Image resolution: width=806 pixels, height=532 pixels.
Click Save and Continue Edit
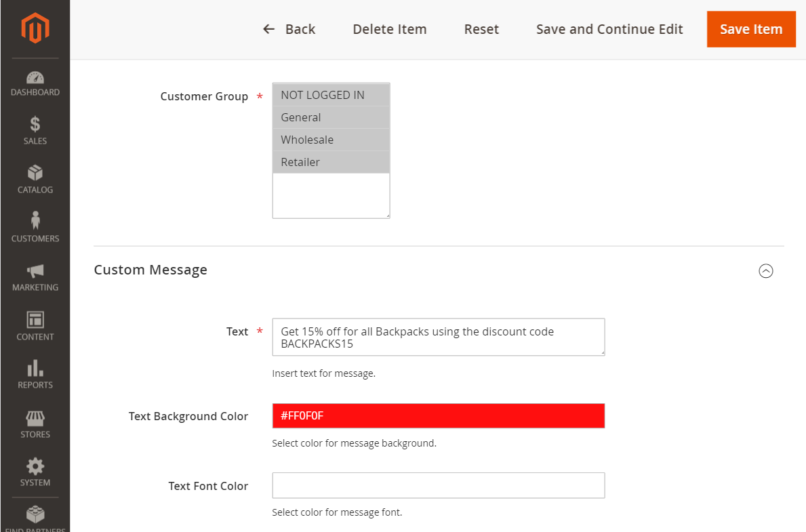coord(609,29)
